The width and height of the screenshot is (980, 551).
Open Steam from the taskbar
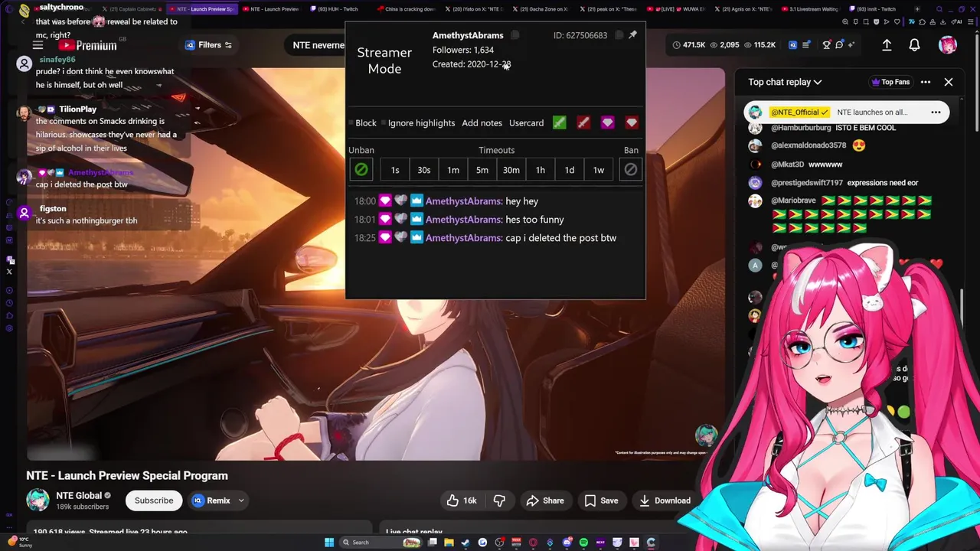[465, 543]
